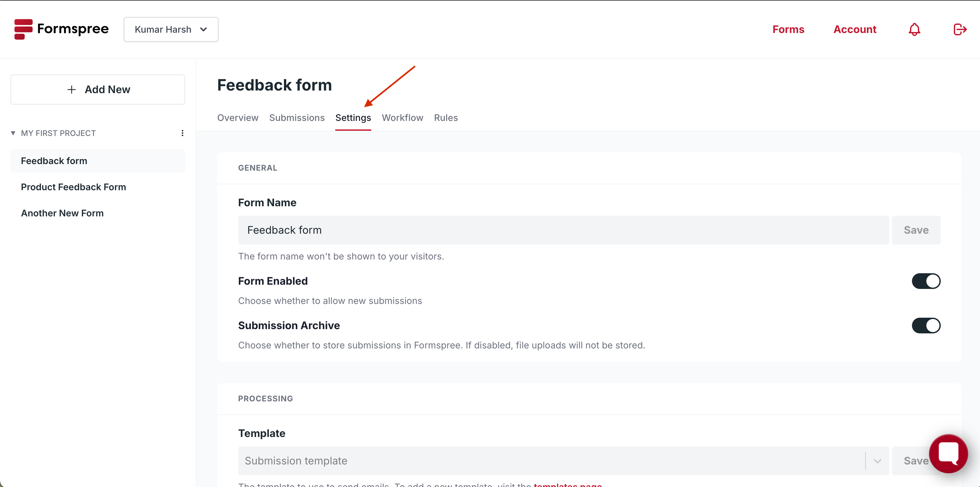The height and width of the screenshot is (487, 980).
Task: Go to the Forms page
Action: point(788,29)
